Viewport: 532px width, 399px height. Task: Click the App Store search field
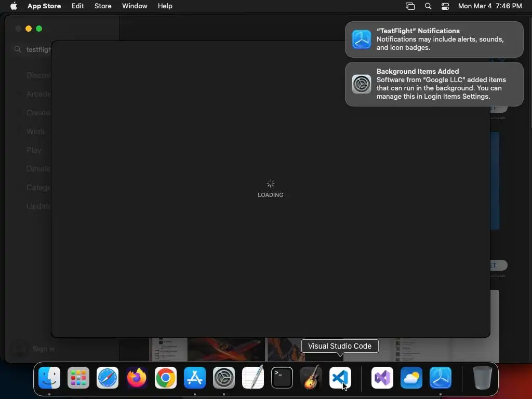32,49
